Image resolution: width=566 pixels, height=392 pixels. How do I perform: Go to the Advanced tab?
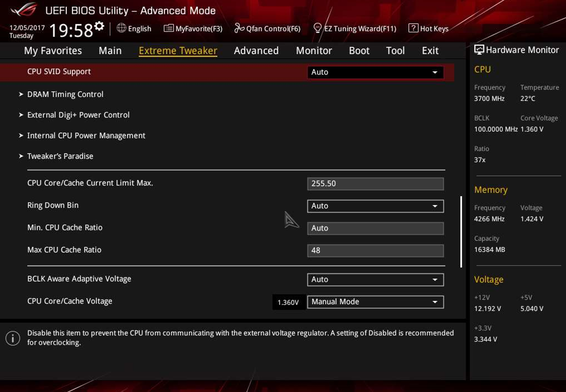256,51
